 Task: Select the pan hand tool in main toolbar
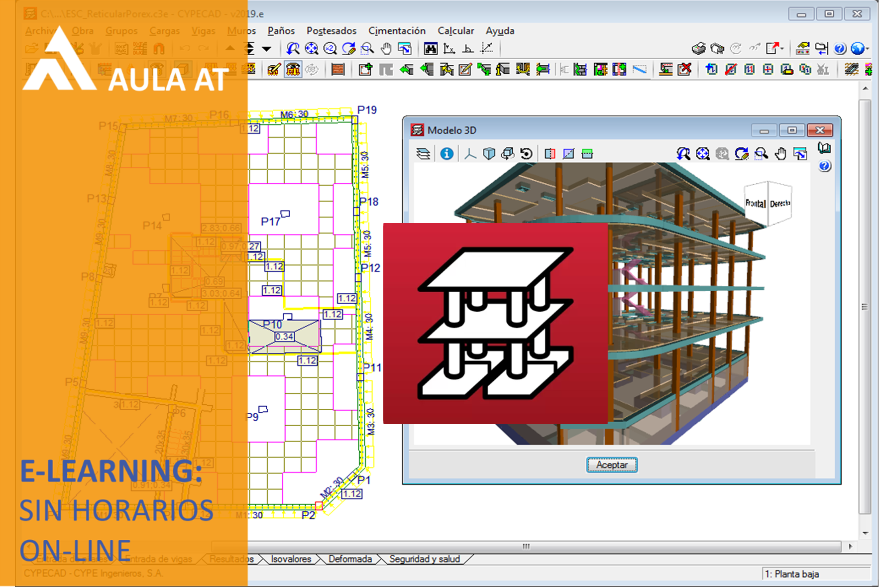click(x=386, y=48)
